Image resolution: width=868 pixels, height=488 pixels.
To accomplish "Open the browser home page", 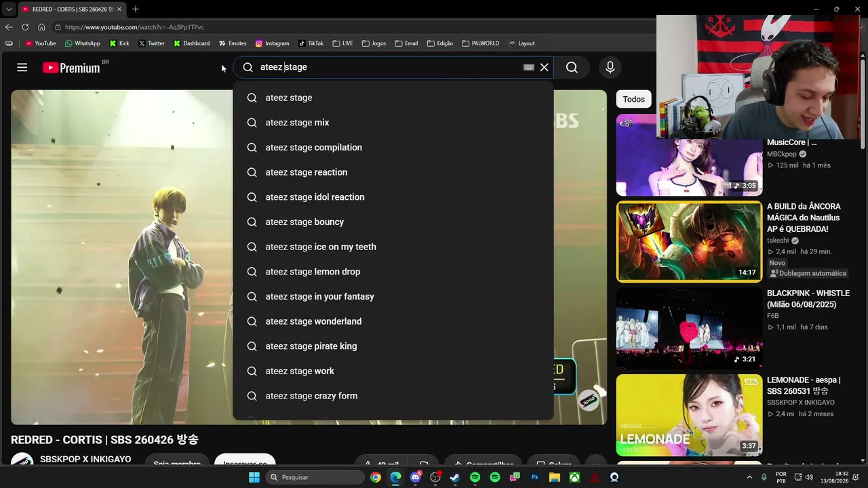I will (x=41, y=27).
